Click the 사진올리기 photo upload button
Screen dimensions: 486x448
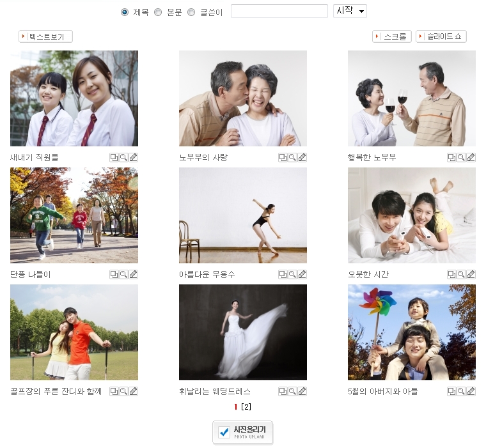pyautogui.click(x=243, y=432)
